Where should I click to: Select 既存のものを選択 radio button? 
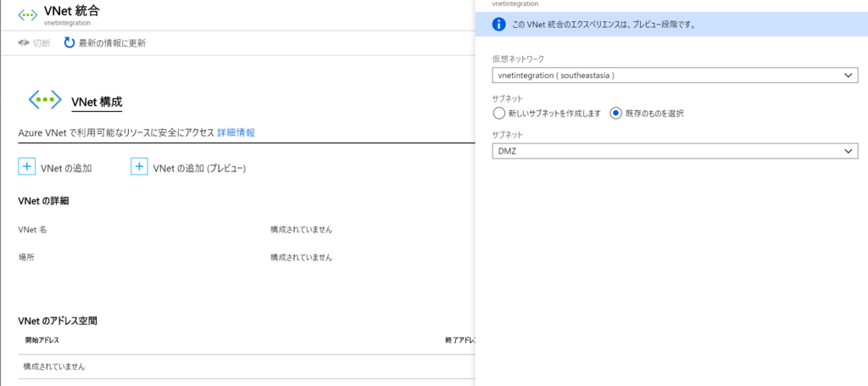coord(616,114)
